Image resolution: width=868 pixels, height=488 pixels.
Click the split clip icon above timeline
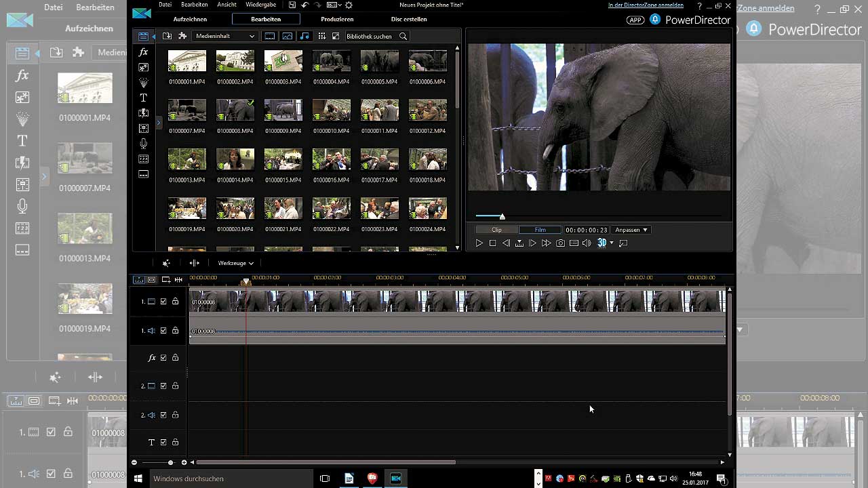tap(195, 263)
